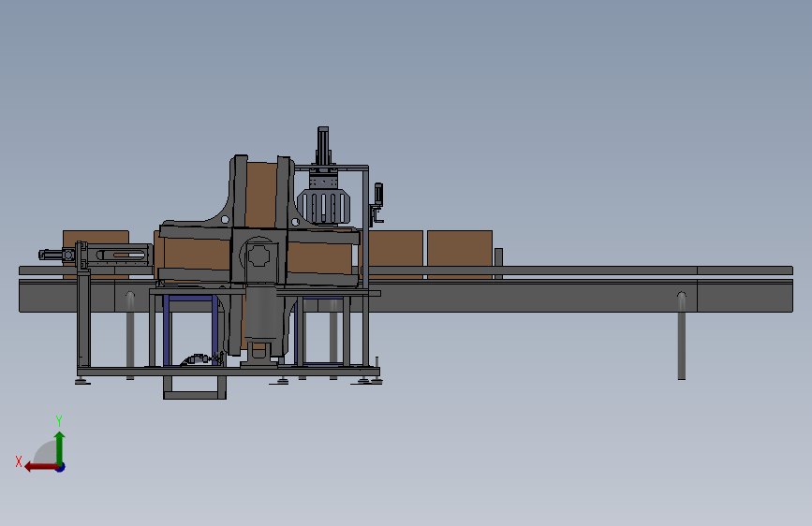
Task: Select the ribbed gripper head below the top frame
Action: (x=323, y=207)
